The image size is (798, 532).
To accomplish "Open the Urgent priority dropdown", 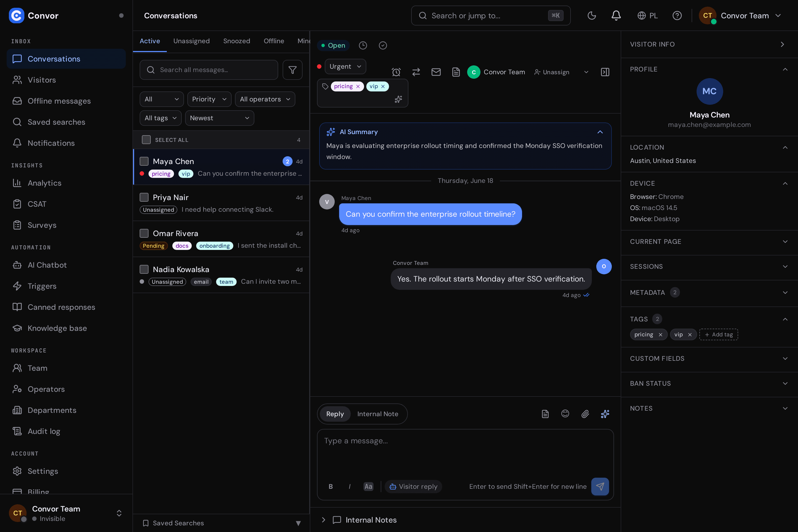I will pyautogui.click(x=345, y=66).
